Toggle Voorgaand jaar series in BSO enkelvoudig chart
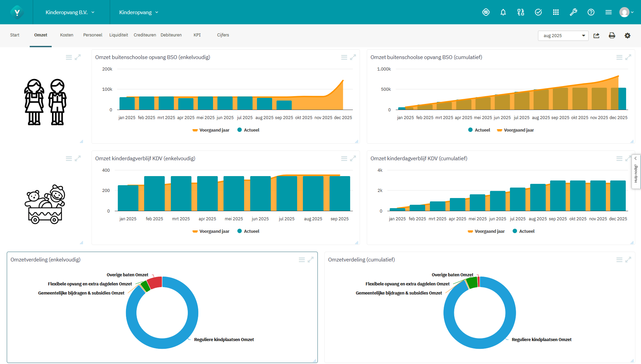641x364 pixels. (x=211, y=130)
